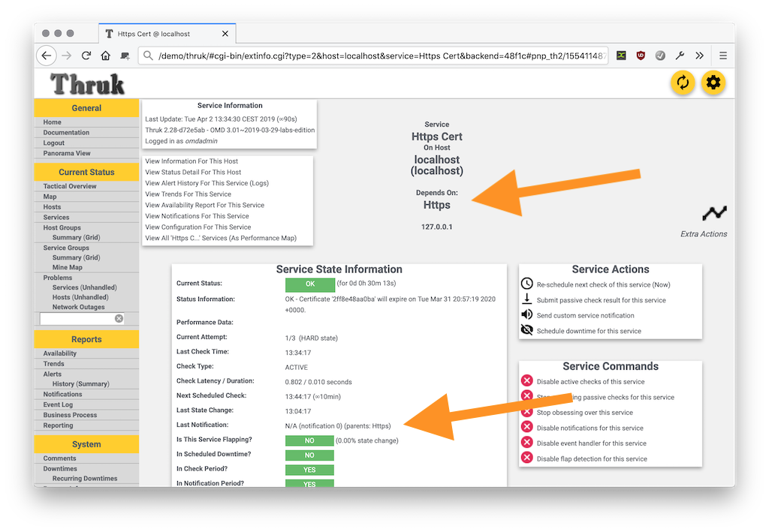769x532 pixels.
Task: Open the Services sidebar entry
Action: click(56, 217)
